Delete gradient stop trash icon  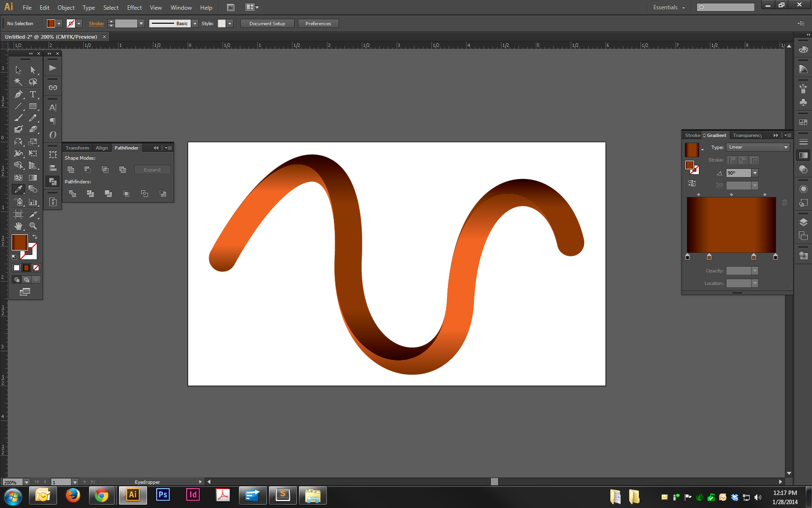[784, 203]
